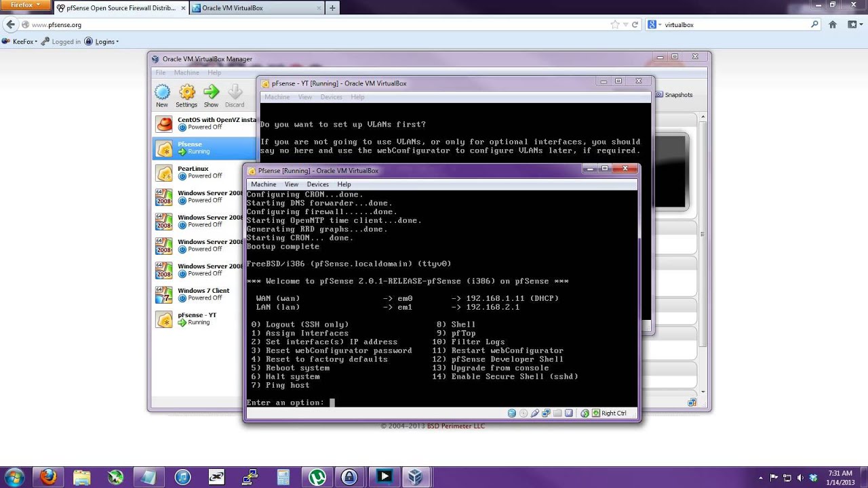Select the CentOS with OpenVZ virtual machine
The image size is (868, 488).
[x=205, y=123]
